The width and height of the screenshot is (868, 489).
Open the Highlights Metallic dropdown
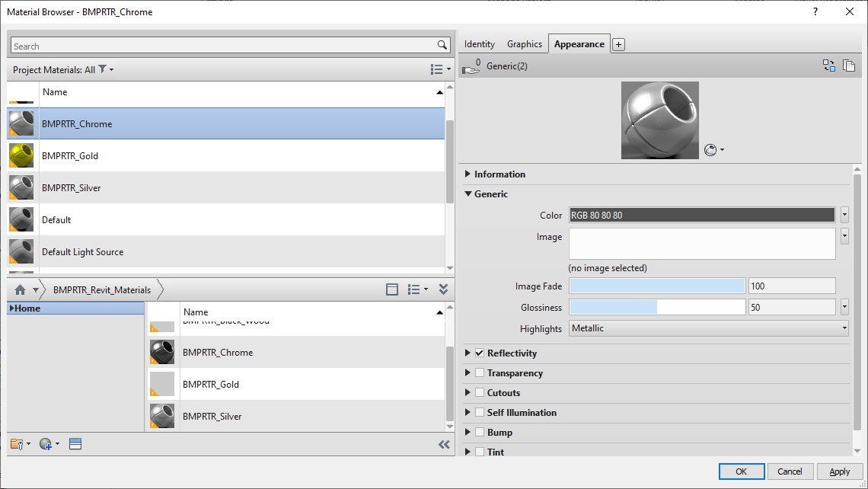click(x=709, y=328)
